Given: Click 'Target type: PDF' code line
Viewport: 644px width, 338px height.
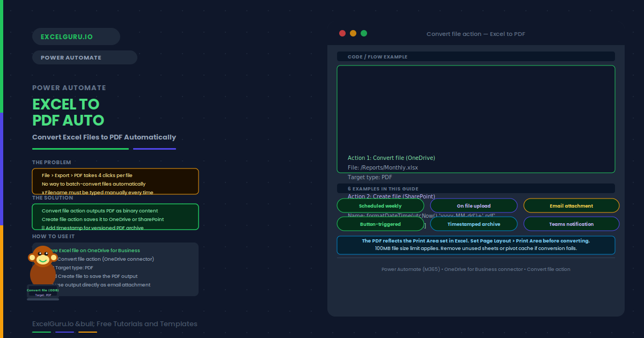Looking at the screenshot, I should 370,177.
